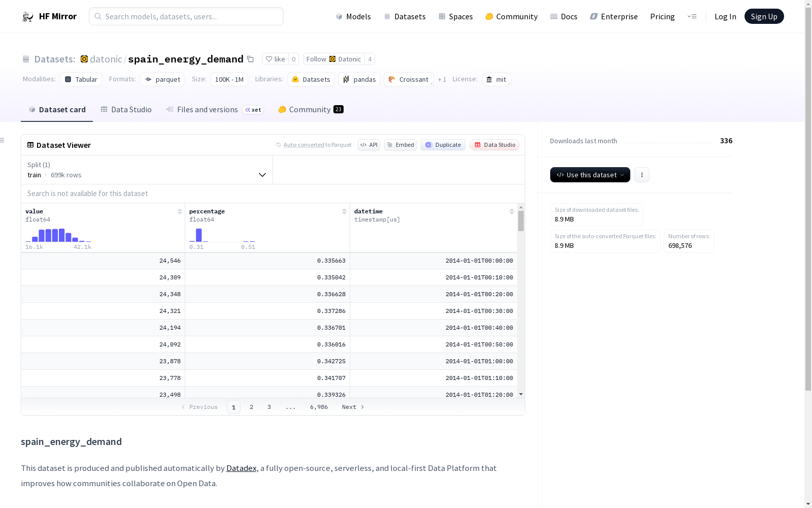Click the spain_energy_demand dataset title
Screen dimensions: 812x508
[186, 59]
